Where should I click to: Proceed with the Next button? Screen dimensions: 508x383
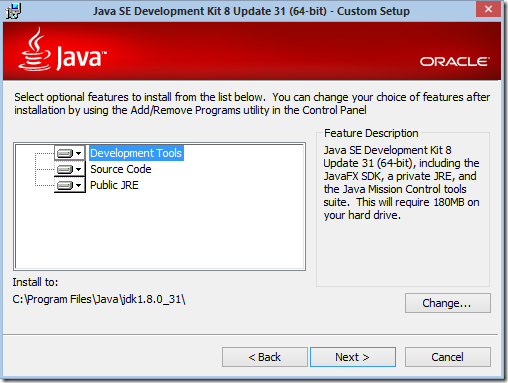click(353, 357)
